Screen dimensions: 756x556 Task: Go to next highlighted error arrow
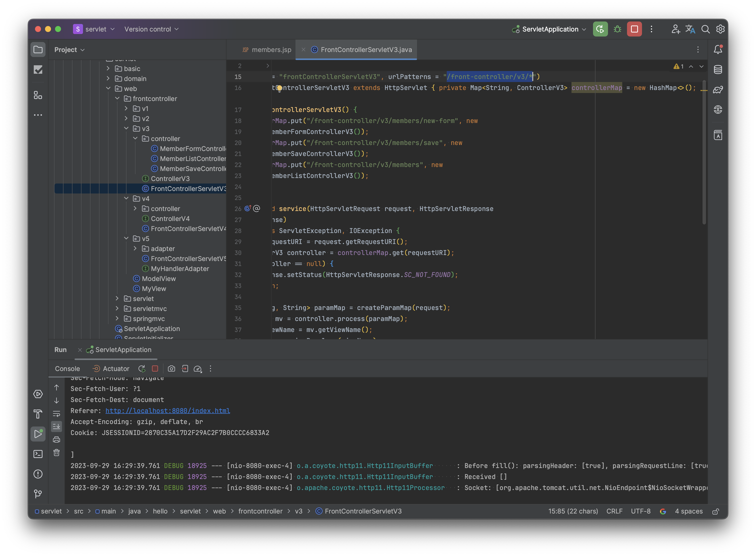tap(701, 66)
